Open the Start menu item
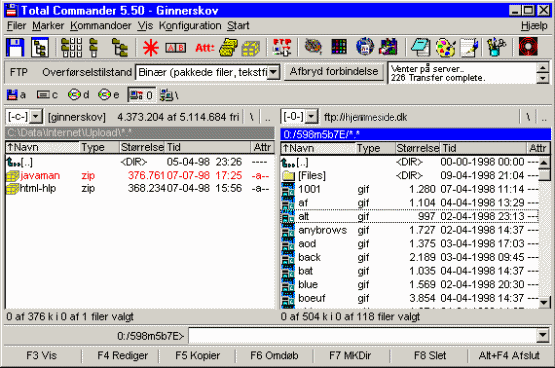 [x=238, y=25]
